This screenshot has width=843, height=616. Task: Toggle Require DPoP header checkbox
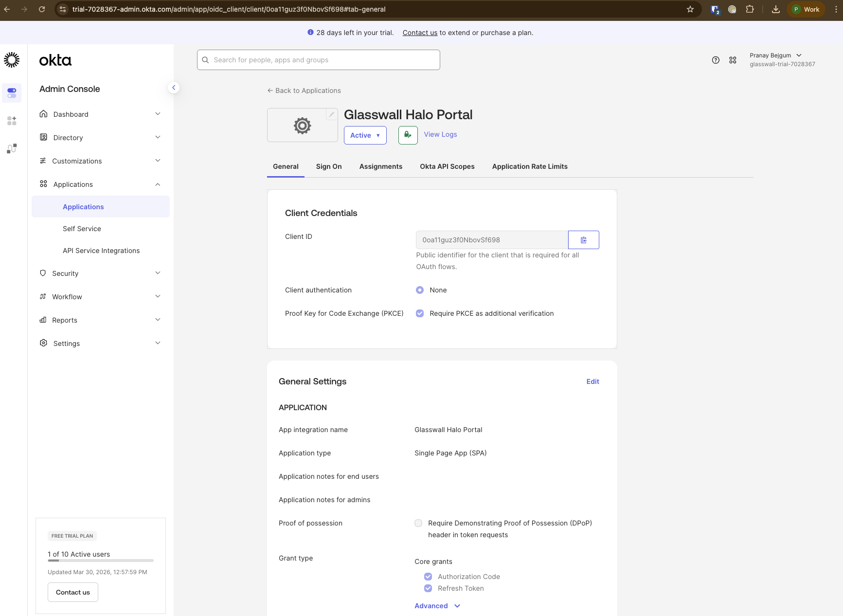(418, 523)
